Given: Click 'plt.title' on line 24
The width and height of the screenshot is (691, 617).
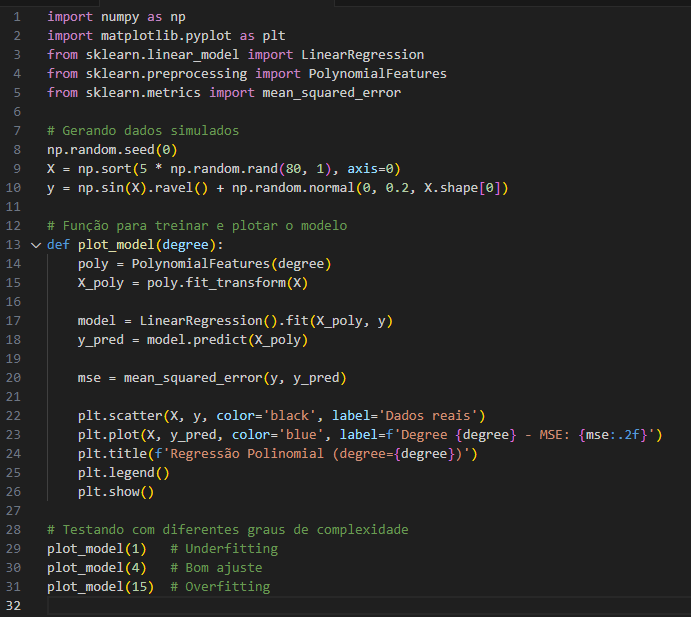Looking at the screenshot, I should 112,454.
